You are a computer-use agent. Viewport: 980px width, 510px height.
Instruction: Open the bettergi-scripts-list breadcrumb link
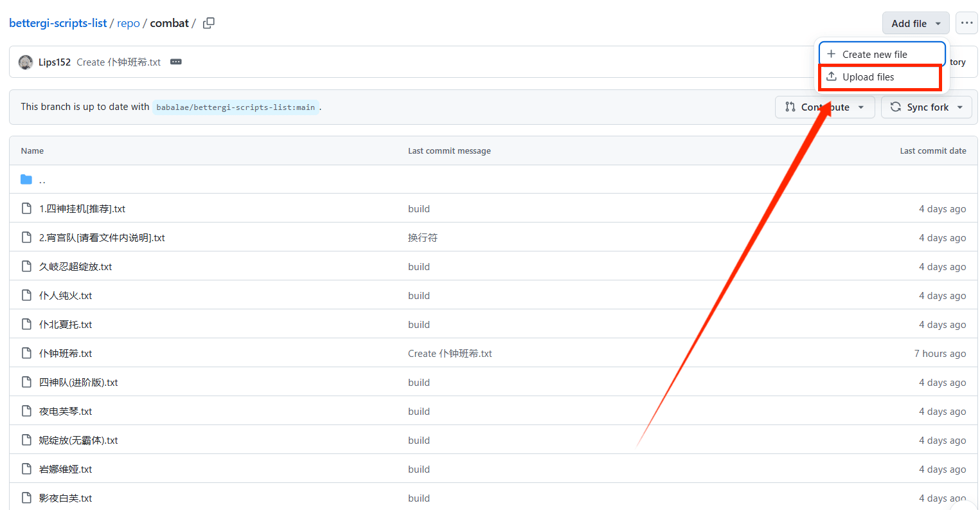[x=58, y=23]
